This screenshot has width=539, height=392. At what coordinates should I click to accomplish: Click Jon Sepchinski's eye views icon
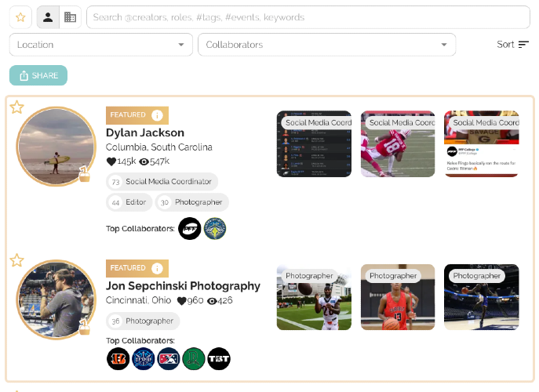pyautogui.click(x=212, y=301)
